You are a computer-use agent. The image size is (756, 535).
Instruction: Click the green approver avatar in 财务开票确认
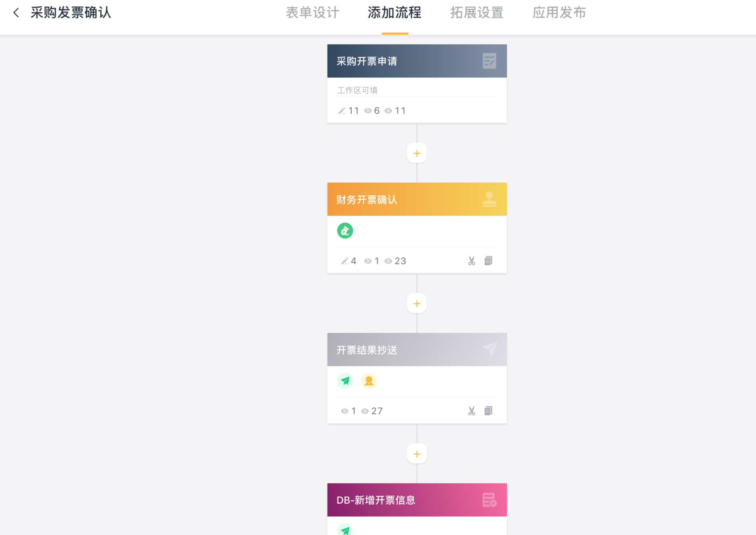345,231
